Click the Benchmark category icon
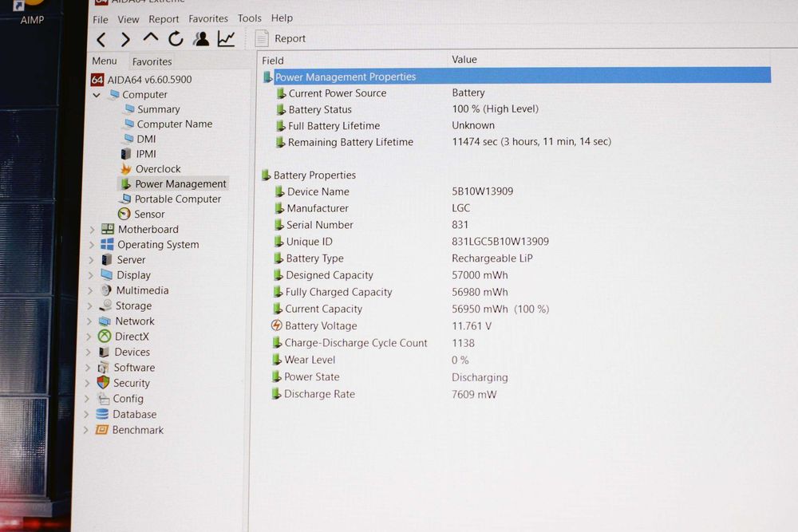Screen dimensions: 798x532 pyautogui.click(x=102, y=430)
